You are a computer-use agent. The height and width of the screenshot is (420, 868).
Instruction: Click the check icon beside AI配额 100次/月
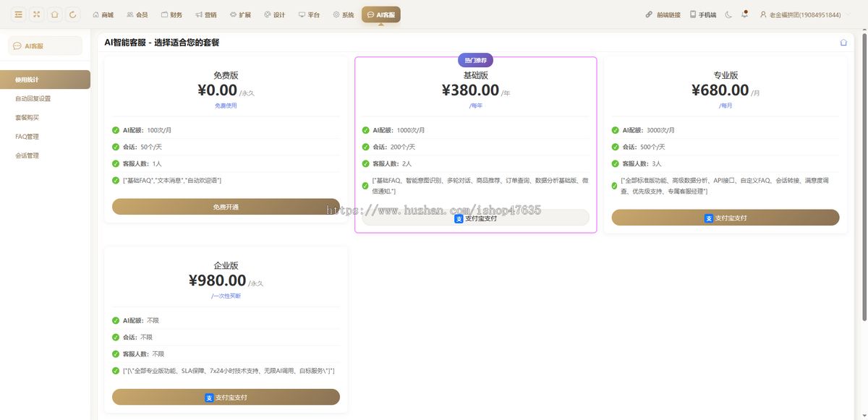click(116, 130)
